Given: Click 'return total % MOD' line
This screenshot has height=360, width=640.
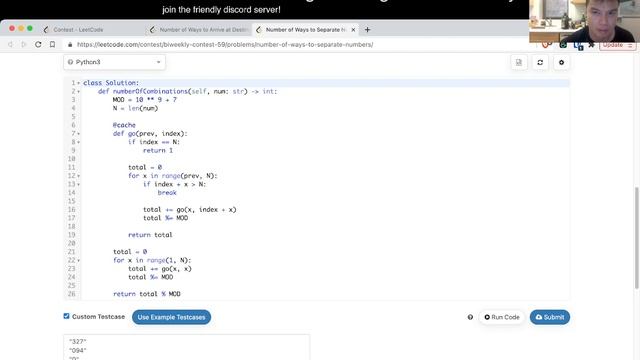Looking at the screenshot, I should pyautogui.click(x=147, y=294).
